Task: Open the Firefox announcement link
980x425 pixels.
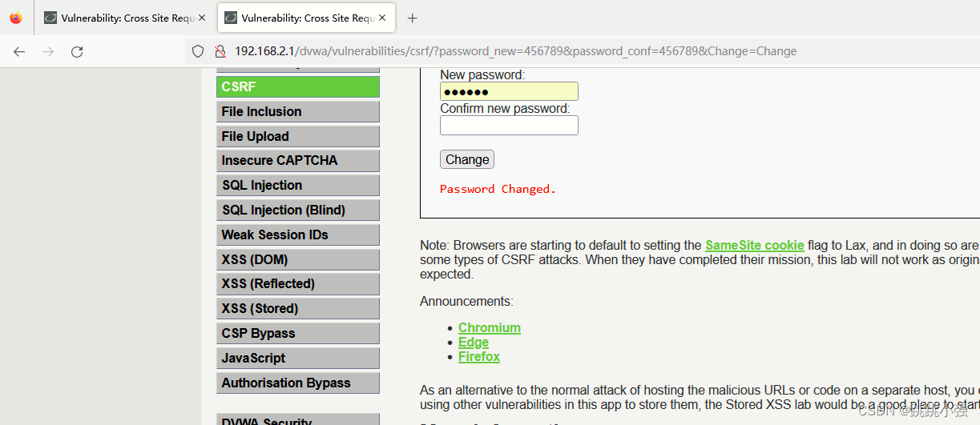Action: point(479,356)
